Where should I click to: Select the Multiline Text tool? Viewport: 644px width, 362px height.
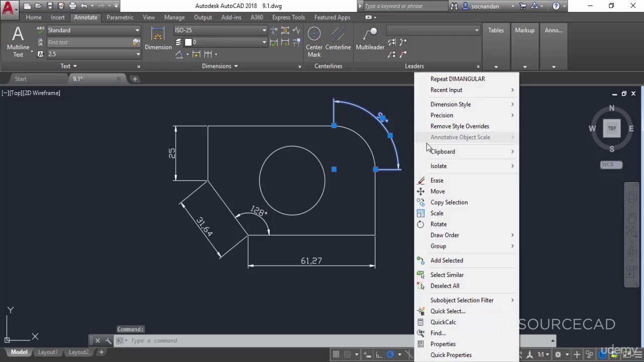pos(18,42)
